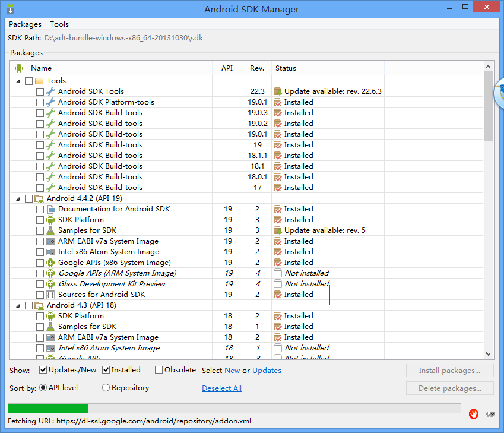
Task: Click the Android robot icon for API 18 SDK Platform
Action: coord(50,316)
